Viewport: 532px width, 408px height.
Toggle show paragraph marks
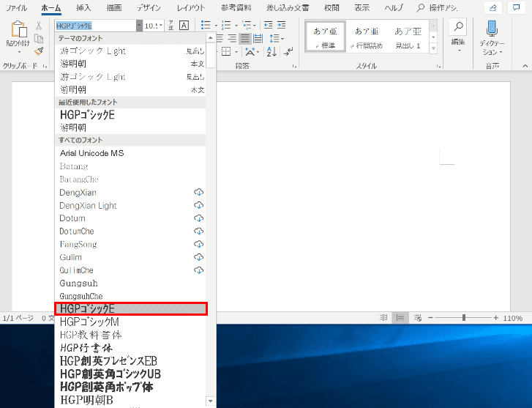(x=289, y=51)
